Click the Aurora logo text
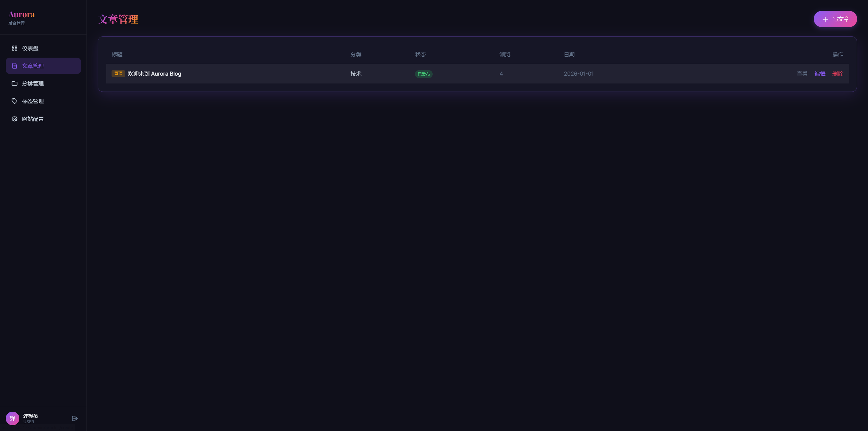This screenshot has width=868, height=431. click(22, 15)
